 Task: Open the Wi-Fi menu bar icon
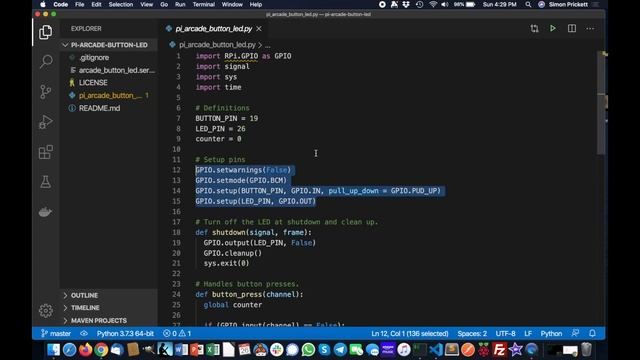tap(433, 4)
